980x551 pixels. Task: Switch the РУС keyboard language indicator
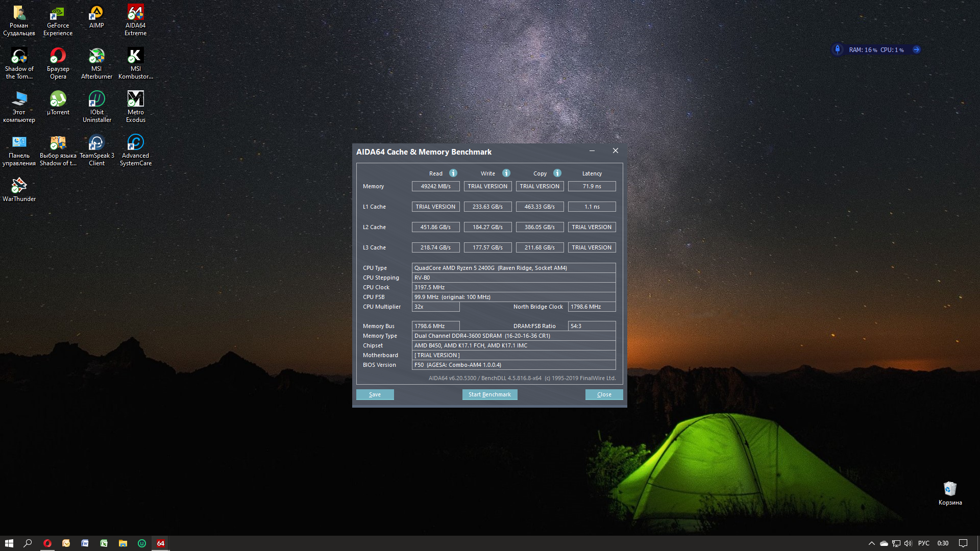923,543
